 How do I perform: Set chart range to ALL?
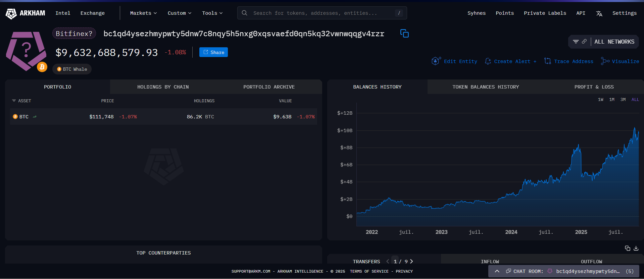(x=635, y=100)
